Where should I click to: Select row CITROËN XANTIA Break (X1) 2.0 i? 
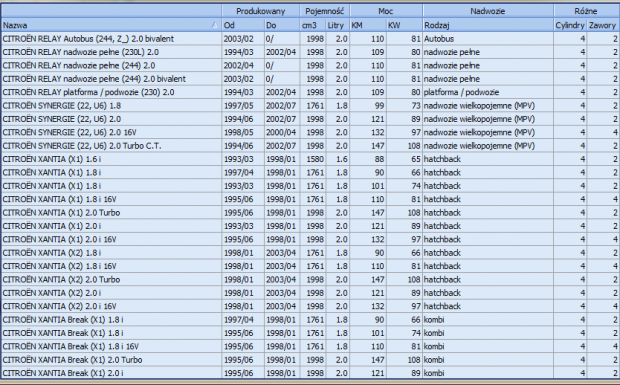pos(310,373)
